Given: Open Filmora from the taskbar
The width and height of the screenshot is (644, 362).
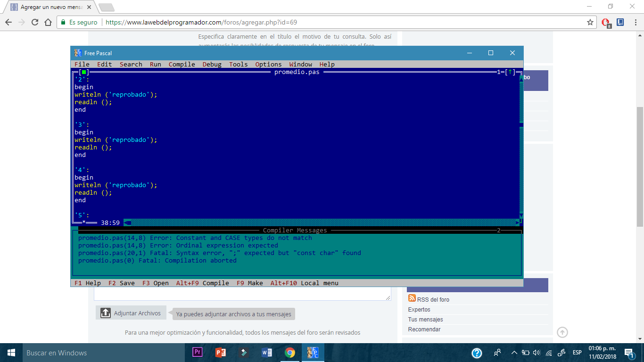Looking at the screenshot, I should [244, 353].
